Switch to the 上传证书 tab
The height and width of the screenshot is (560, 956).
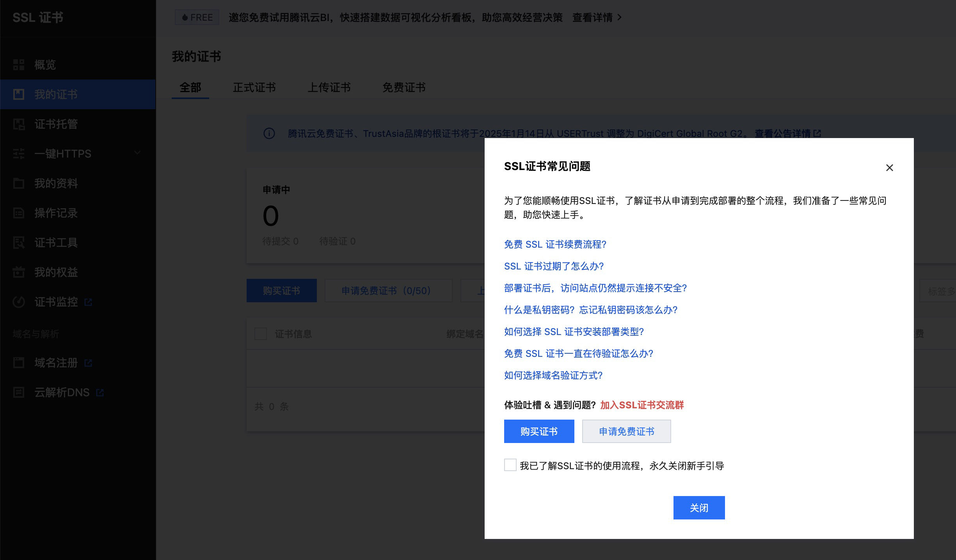point(329,87)
